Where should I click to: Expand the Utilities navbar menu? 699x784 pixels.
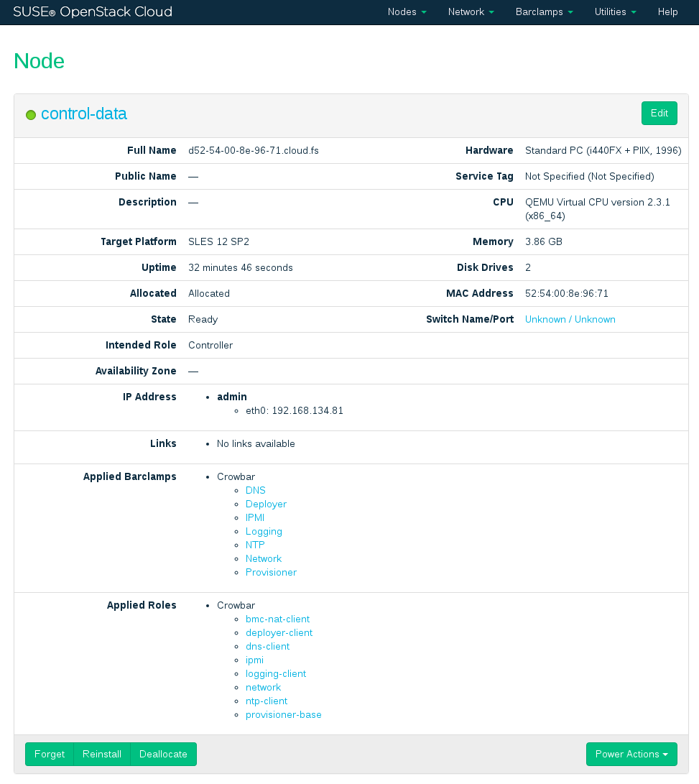click(x=615, y=12)
